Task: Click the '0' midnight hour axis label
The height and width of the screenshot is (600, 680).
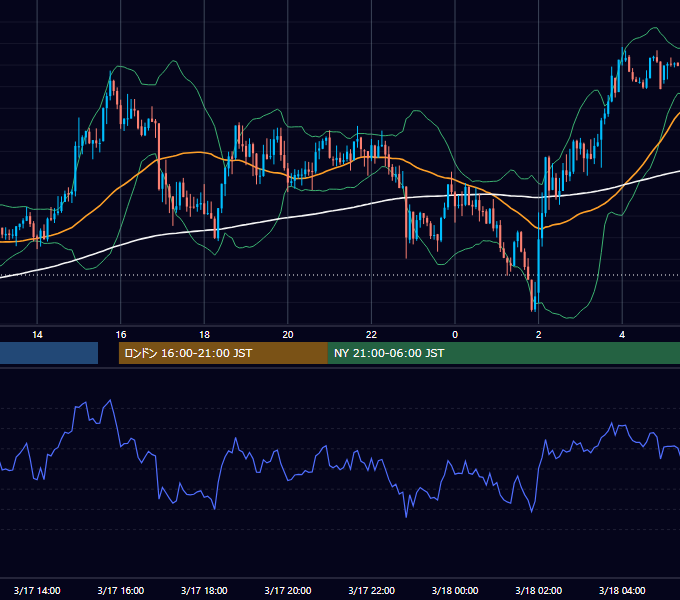Action: (x=455, y=335)
